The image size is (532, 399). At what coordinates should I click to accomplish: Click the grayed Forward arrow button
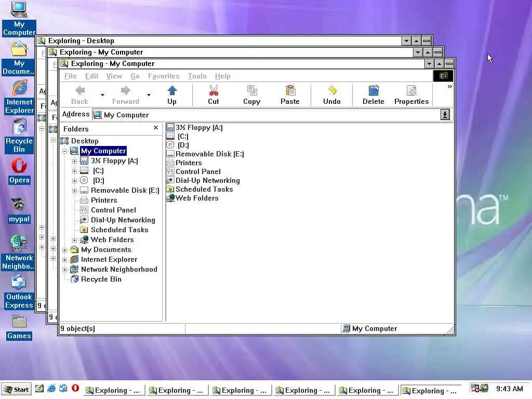pyautogui.click(x=126, y=95)
